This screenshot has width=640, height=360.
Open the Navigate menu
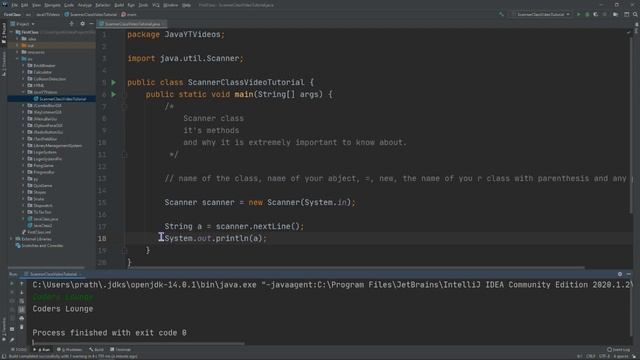coord(52,5)
